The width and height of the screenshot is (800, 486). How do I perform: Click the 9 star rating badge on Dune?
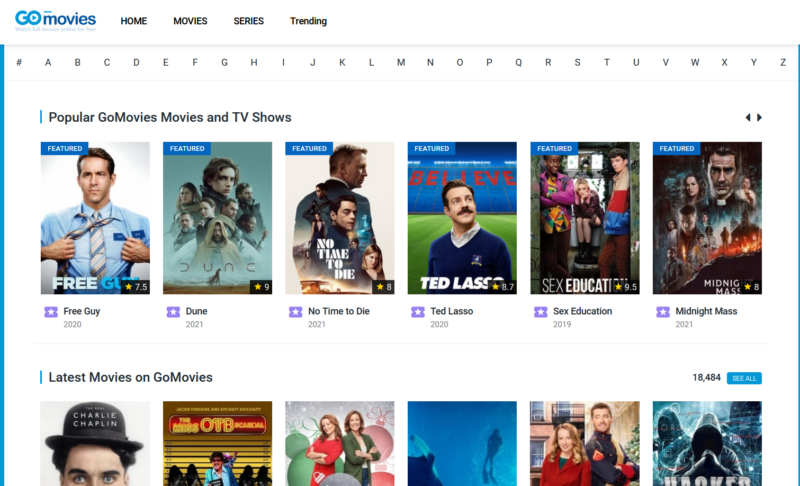[x=261, y=287]
